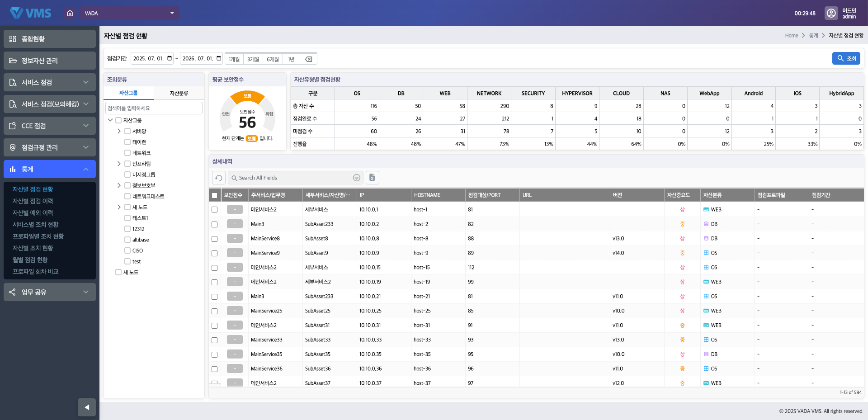Screen dimensions: 868x420
Task: Expand the 인프라팀 tree node
Action: (x=119, y=164)
